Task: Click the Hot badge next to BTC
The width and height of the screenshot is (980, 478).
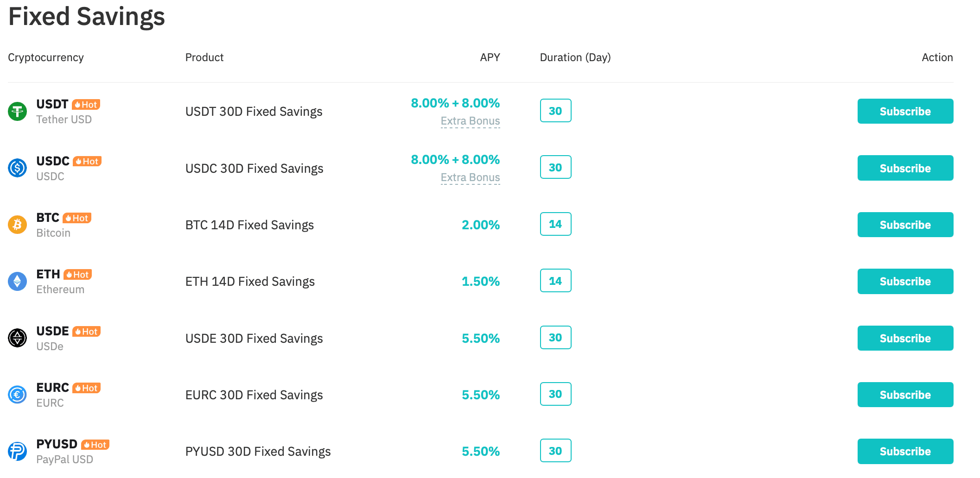Action: pos(77,218)
